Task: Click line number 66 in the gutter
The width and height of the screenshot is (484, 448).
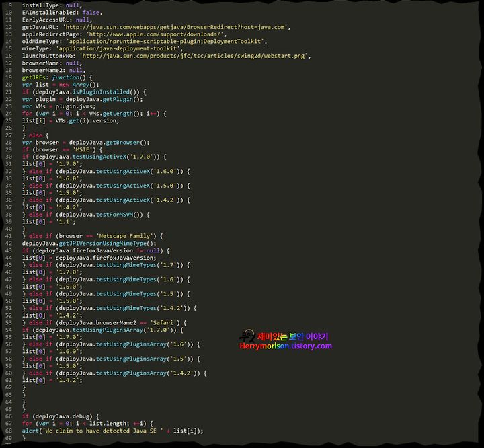Action: pos(9,416)
